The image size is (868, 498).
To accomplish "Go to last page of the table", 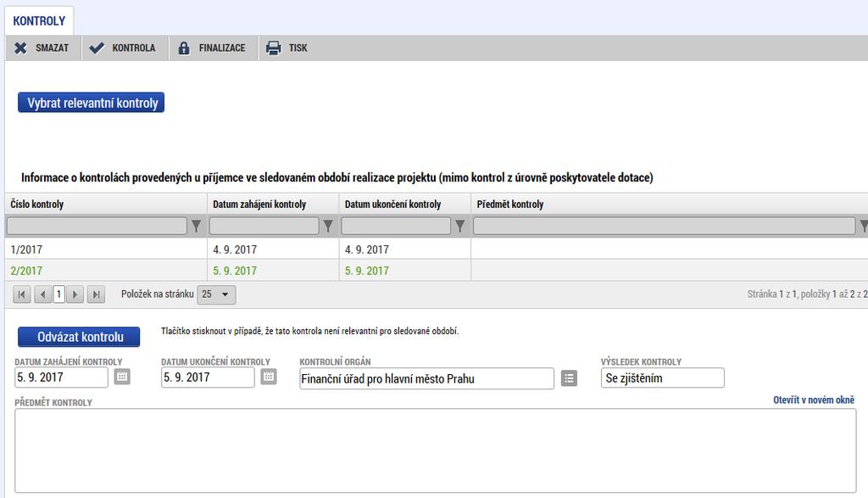I will 96,294.
